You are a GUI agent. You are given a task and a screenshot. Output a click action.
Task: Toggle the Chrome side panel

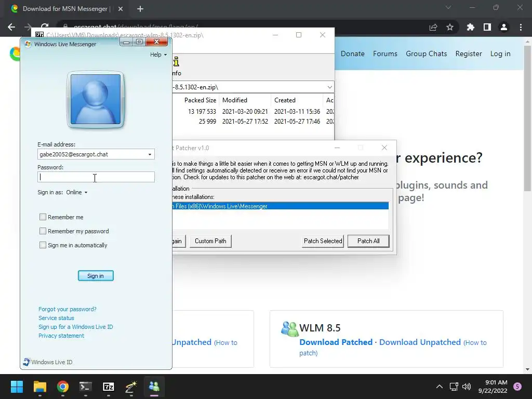coord(487,27)
